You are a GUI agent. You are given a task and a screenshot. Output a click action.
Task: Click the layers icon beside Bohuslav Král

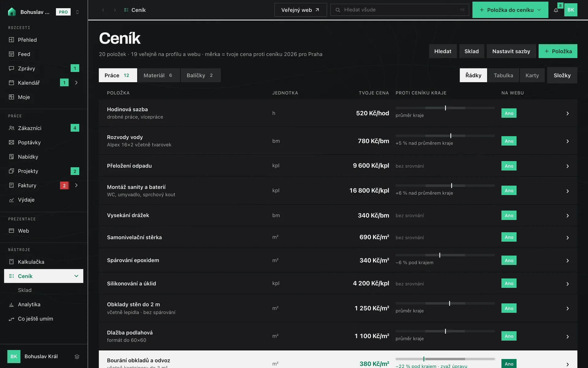tap(77, 356)
